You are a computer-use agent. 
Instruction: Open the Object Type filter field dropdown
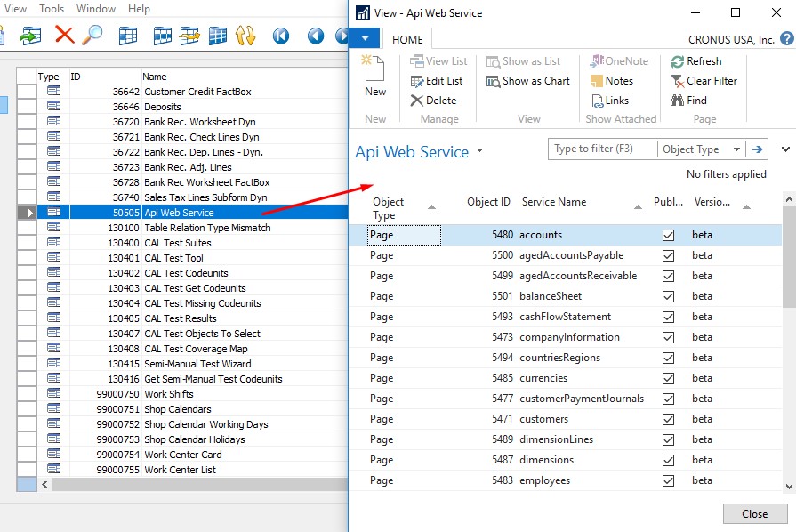tap(736, 149)
